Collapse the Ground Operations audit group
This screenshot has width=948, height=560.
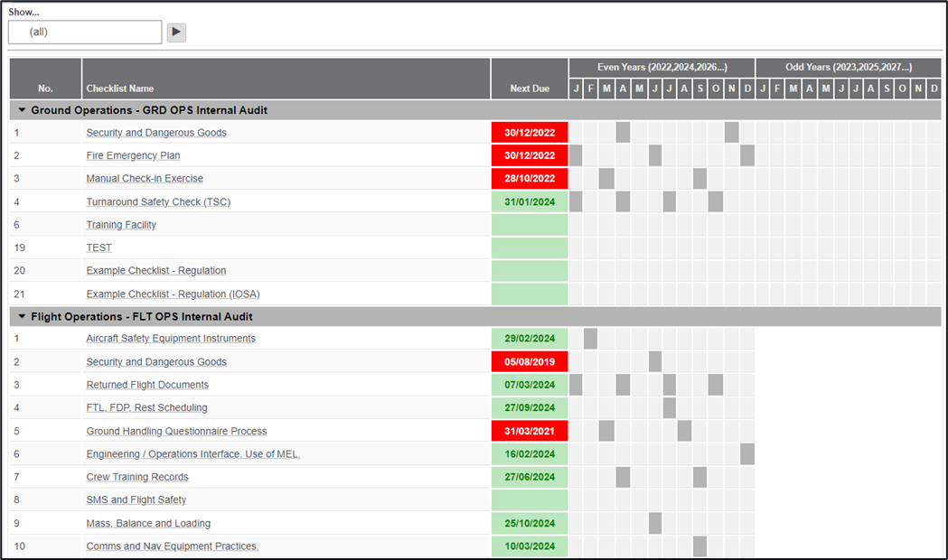tap(23, 110)
